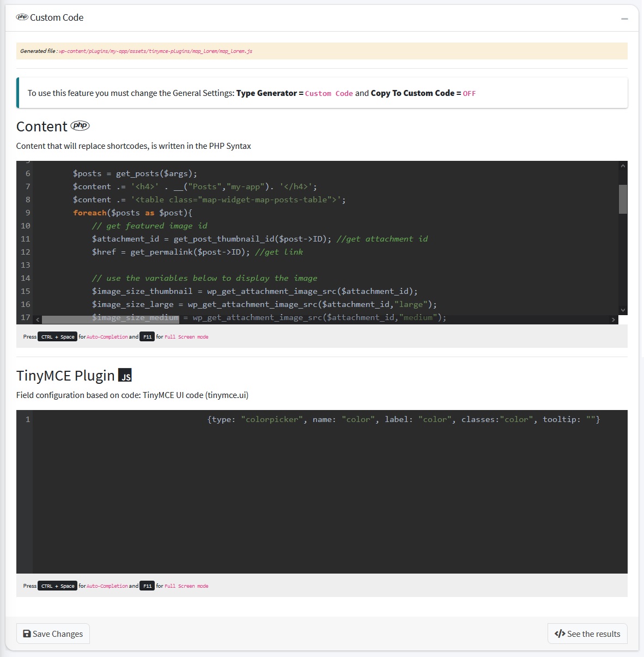Screen dimensions: 644x657
Task: Click inside the TinyMCE Plugin code editor
Action: (327, 491)
